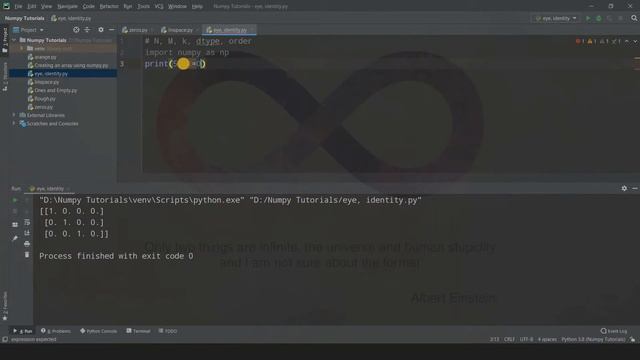
Task: Open the Project view dropdown
Action: (28, 30)
